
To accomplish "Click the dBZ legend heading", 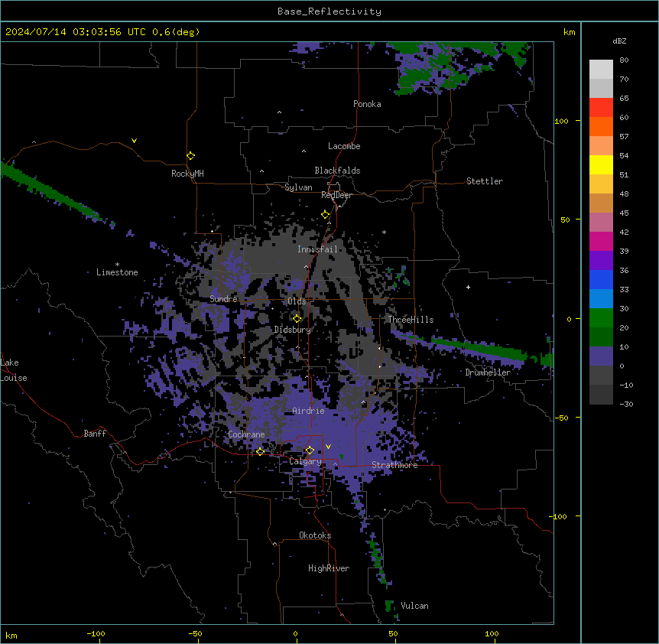I will [619, 41].
